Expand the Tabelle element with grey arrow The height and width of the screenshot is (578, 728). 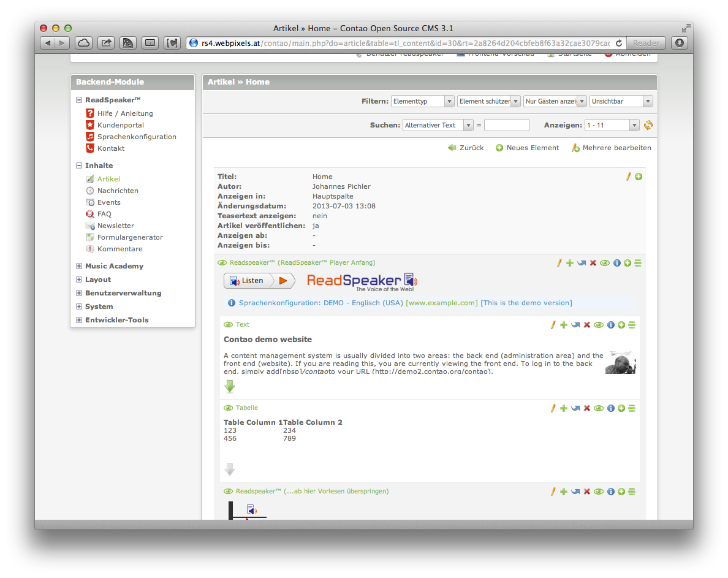230,470
